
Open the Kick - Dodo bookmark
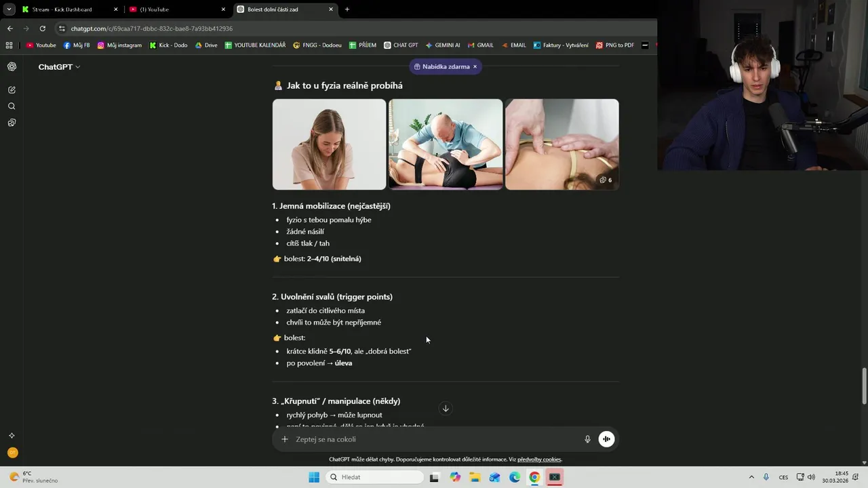click(168, 45)
